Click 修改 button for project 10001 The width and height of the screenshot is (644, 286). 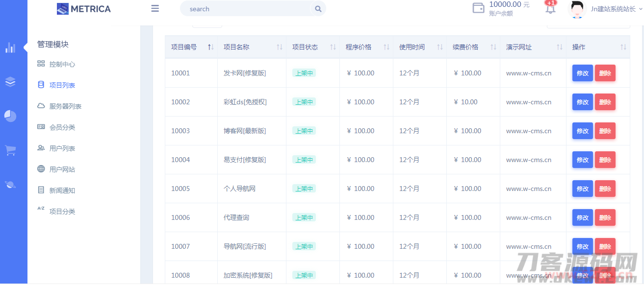pos(582,73)
